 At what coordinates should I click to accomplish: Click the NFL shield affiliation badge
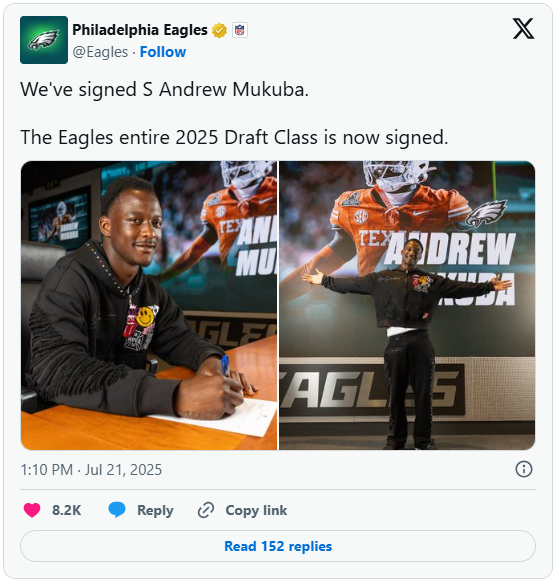pyautogui.click(x=240, y=30)
